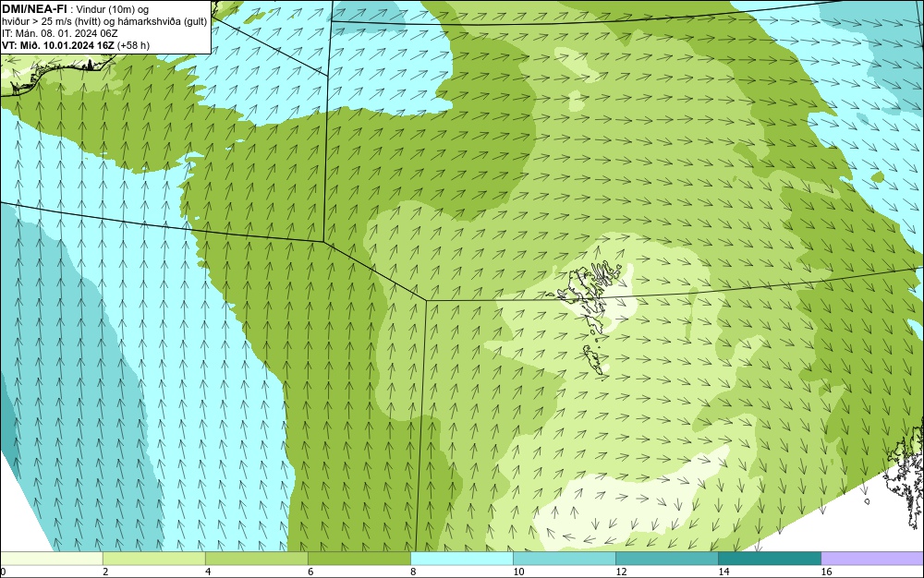Pick the 10–12 m/s cyan swatch
This screenshot has height=578, width=924.
coord(564,558)
